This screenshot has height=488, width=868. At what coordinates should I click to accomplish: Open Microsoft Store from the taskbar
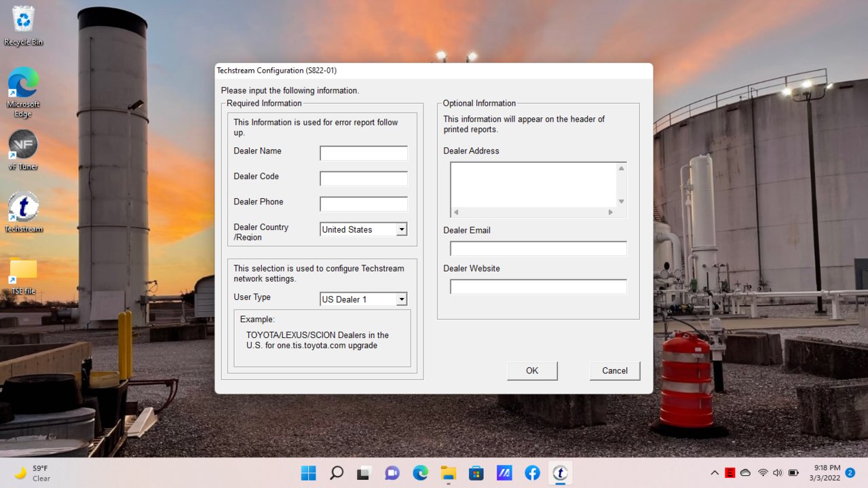coord(476,472)
